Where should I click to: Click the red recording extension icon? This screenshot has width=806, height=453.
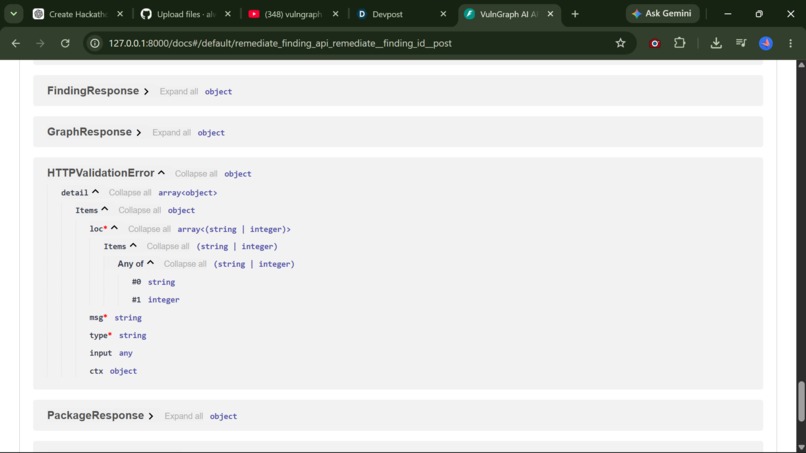(654, 43)
